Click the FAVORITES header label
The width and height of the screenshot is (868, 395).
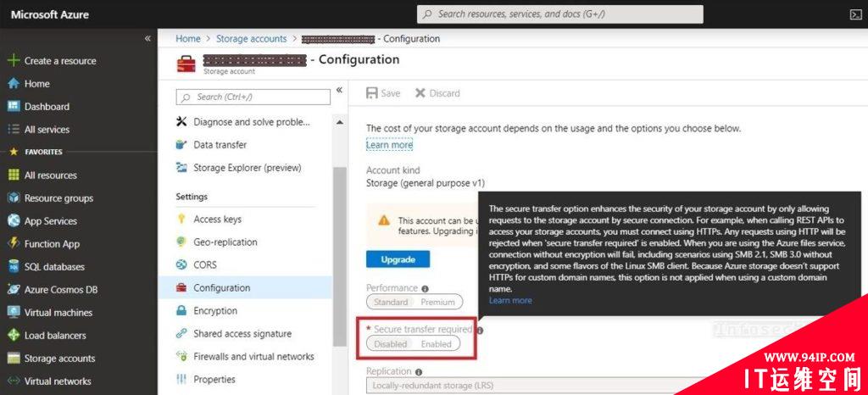pos(44,152)
